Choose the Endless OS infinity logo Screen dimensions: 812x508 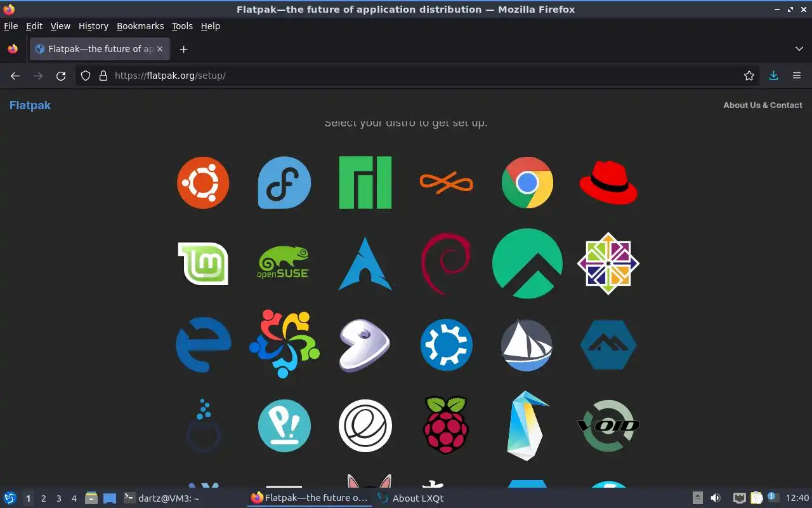point(447,183)
